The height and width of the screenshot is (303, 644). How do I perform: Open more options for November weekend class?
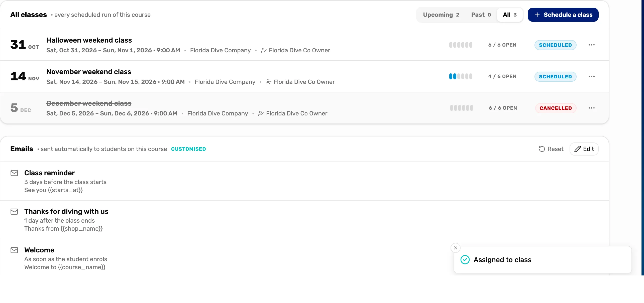coord(591,76)
